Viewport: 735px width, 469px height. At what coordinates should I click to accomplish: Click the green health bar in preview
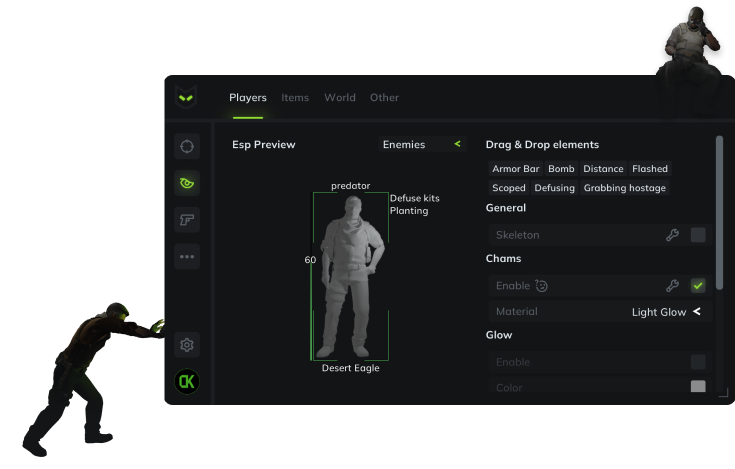pos(311,311)
